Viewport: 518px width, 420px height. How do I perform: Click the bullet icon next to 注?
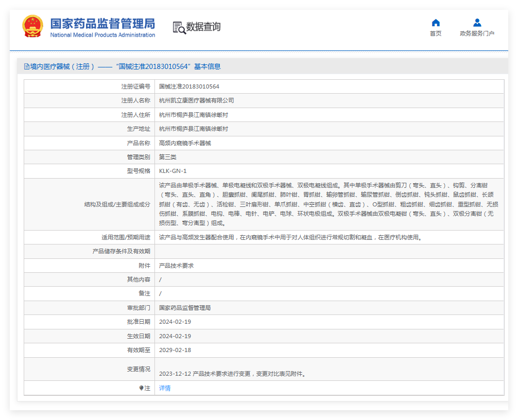(x=142, y=388)
